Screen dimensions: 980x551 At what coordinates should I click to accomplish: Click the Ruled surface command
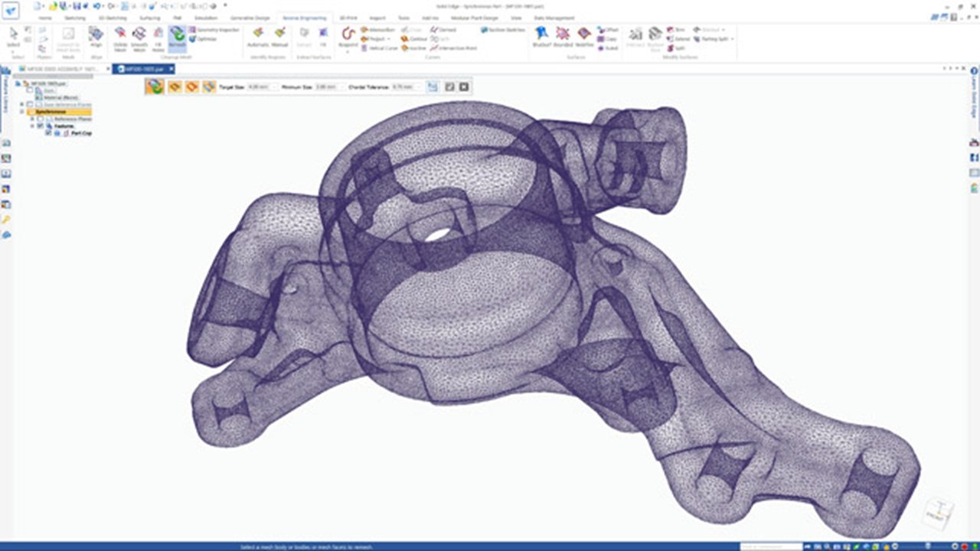pos(607,47)
